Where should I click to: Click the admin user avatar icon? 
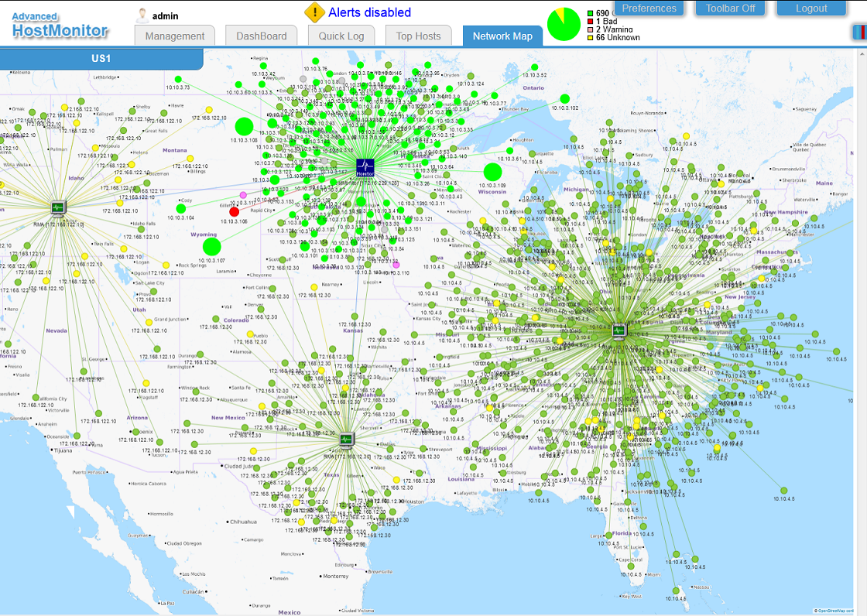[x=142, y=15]
